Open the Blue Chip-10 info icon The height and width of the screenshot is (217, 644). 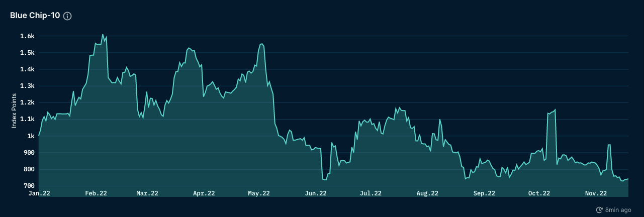tap(67, 16)
